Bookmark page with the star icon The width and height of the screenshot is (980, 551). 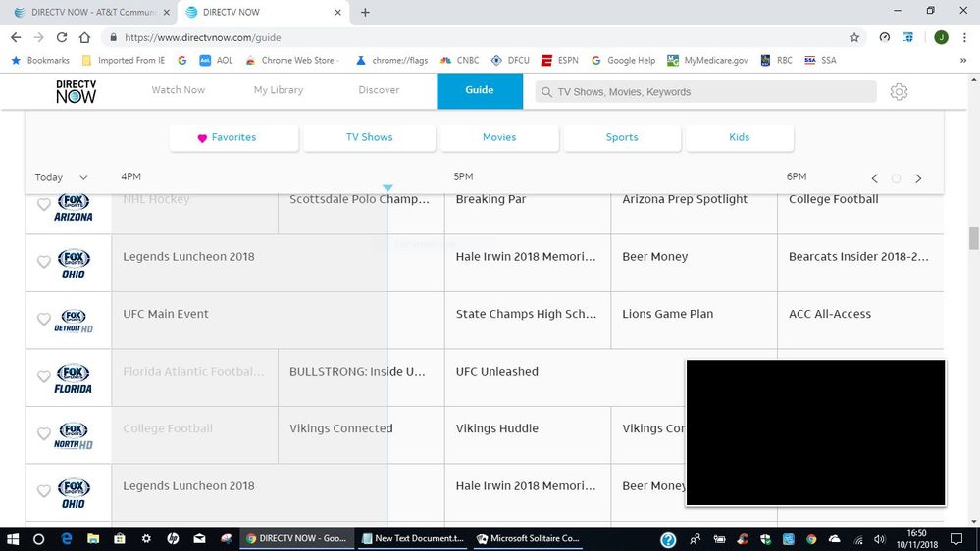click(x=854, y=37)
